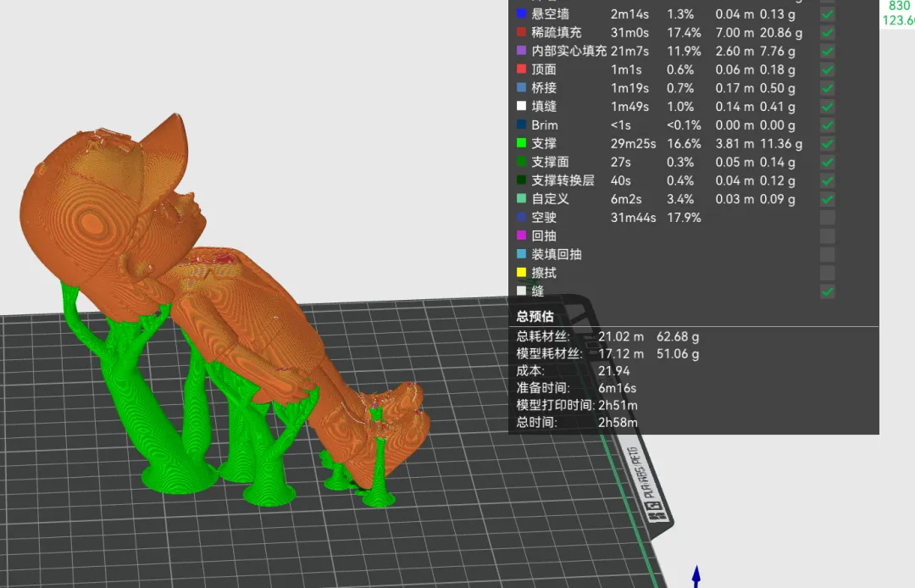
Task: Toggle visibility checkbox for Brim
Action: (827, 125)
